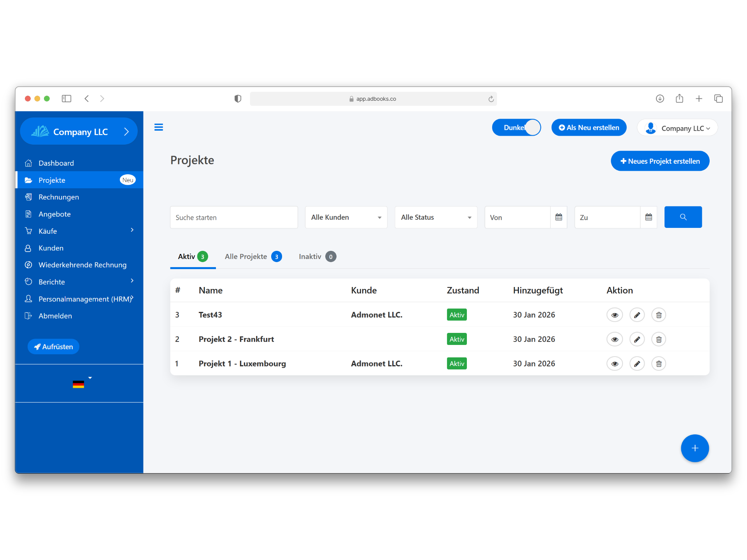Click the floating blue plus button
This screenshot has height=560, width=747.
694,448
